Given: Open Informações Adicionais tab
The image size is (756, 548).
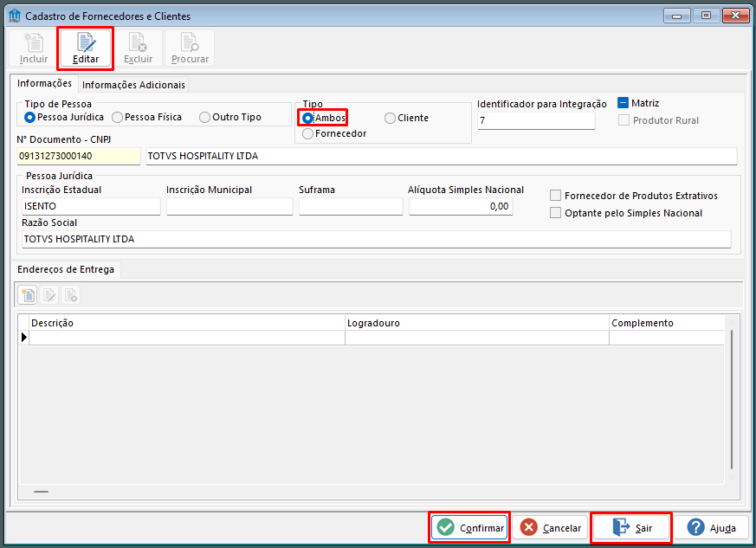Looking at the screenshot, I should tap(133, 85).
